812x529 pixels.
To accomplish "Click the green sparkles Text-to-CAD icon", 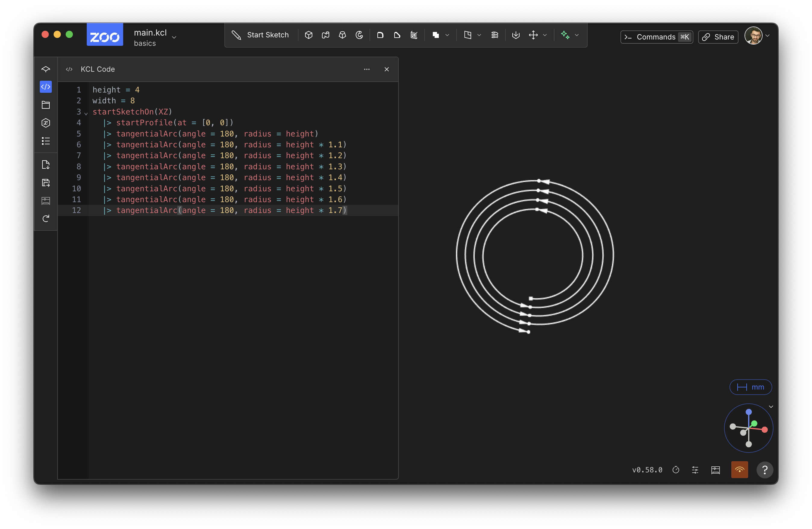I will click(x=565, y=35).
